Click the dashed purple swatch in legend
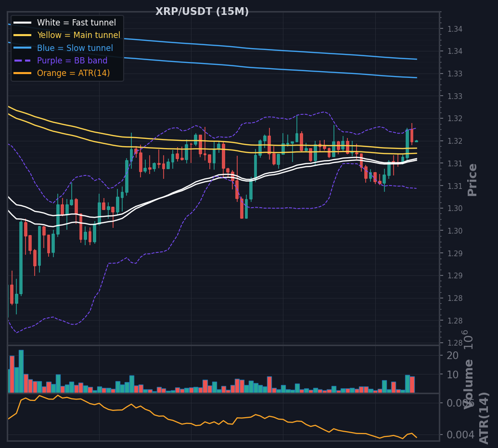 (x=22, y=61)
